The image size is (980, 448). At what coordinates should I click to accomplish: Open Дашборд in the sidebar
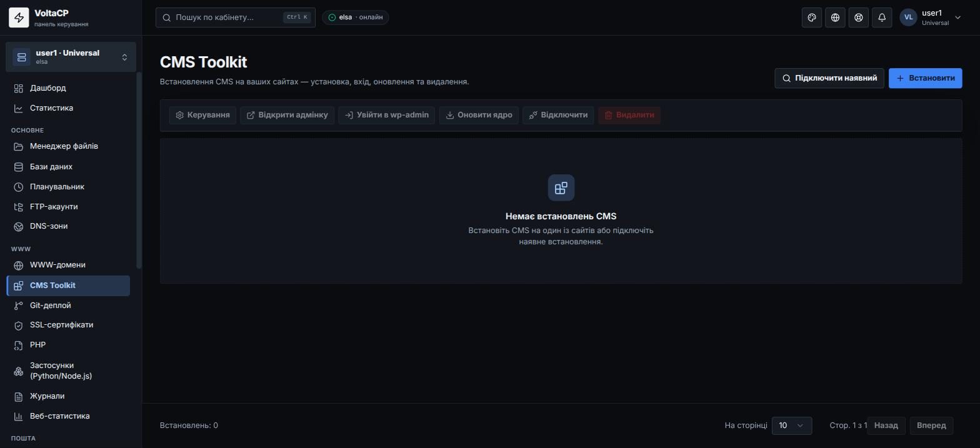coord(68,88)
